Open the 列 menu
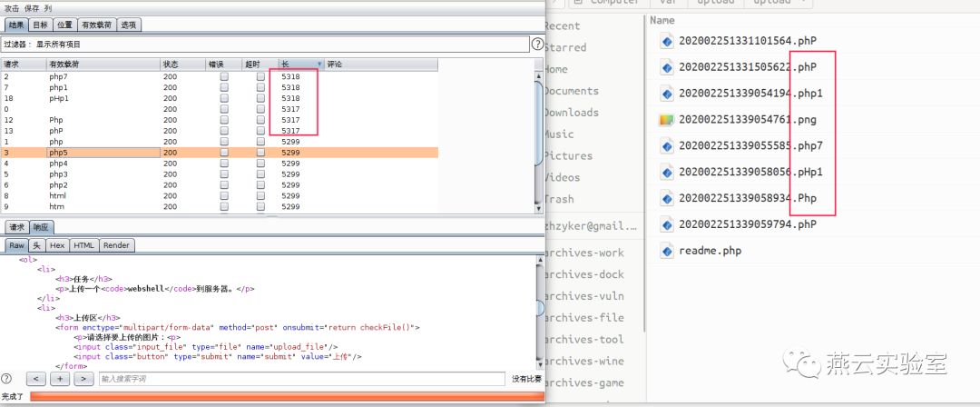 tap(49, 9)
